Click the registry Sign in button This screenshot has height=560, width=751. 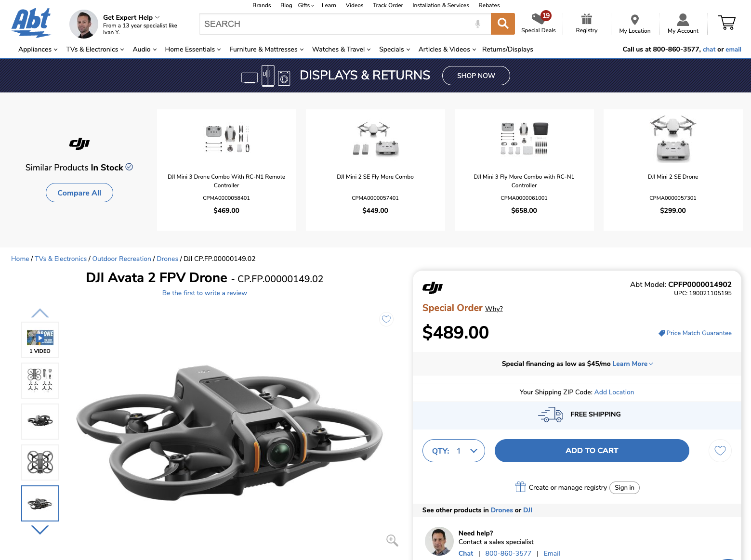coord(624,487)
